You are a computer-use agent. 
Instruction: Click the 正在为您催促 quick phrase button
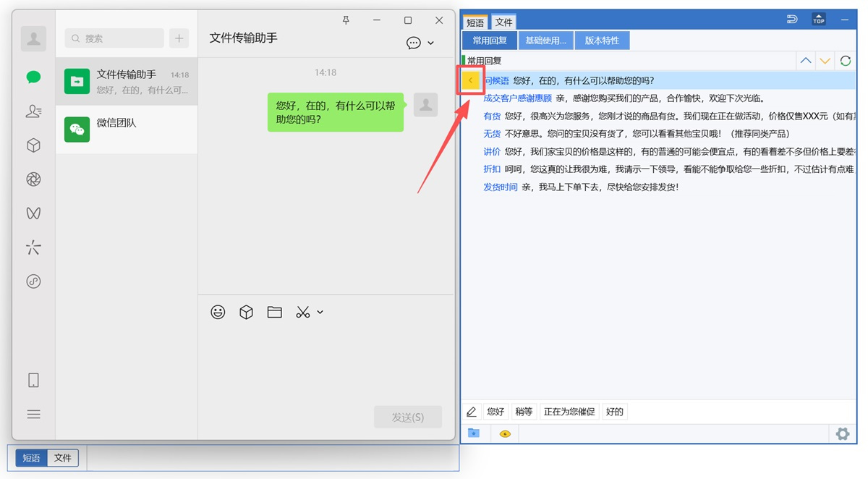pos(569,412)
